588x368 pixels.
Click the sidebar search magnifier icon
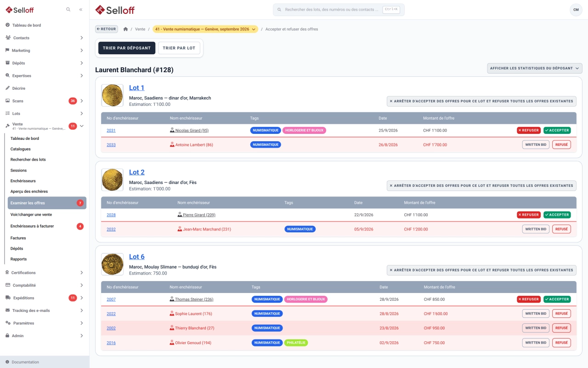pos(68,9)
